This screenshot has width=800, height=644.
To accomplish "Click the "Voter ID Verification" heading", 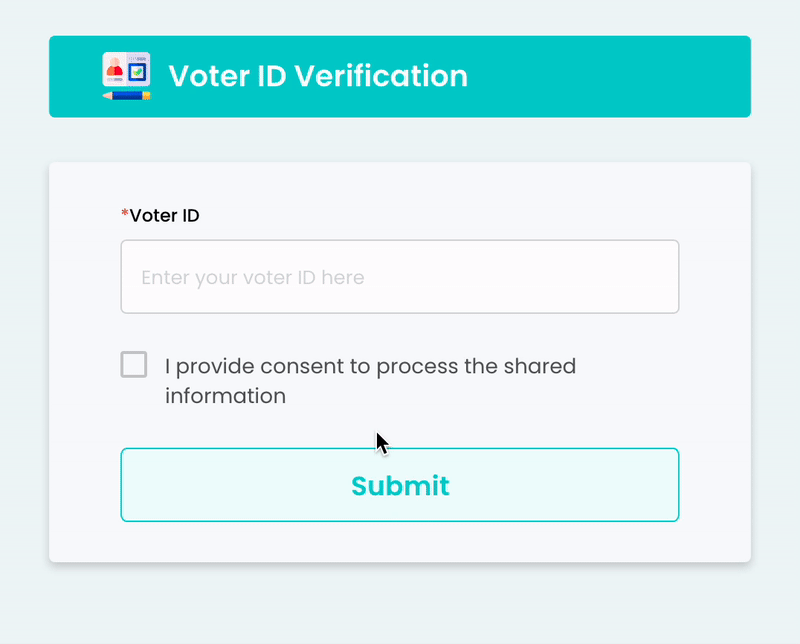I will click(318, 76).
